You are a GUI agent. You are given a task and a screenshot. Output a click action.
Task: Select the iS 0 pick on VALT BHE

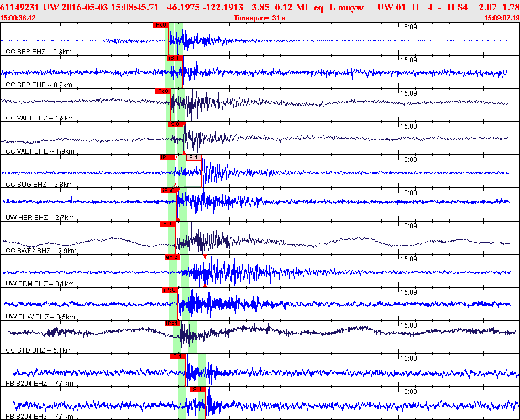pyautogui.click(x=176, y=124)
